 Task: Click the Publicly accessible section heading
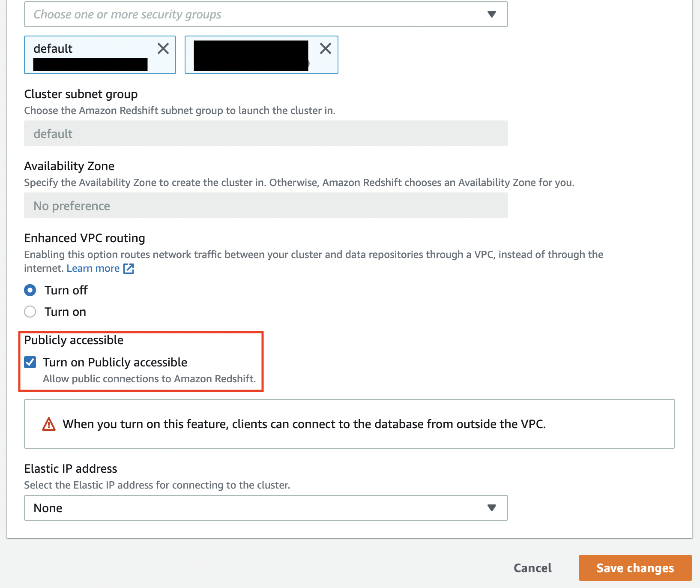[x=74, y=340]
